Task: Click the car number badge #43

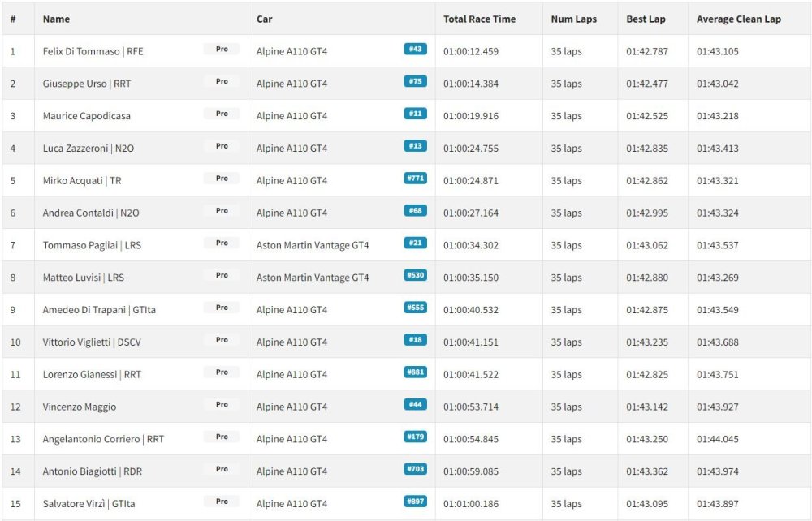Action: click(x=415, y=50)
